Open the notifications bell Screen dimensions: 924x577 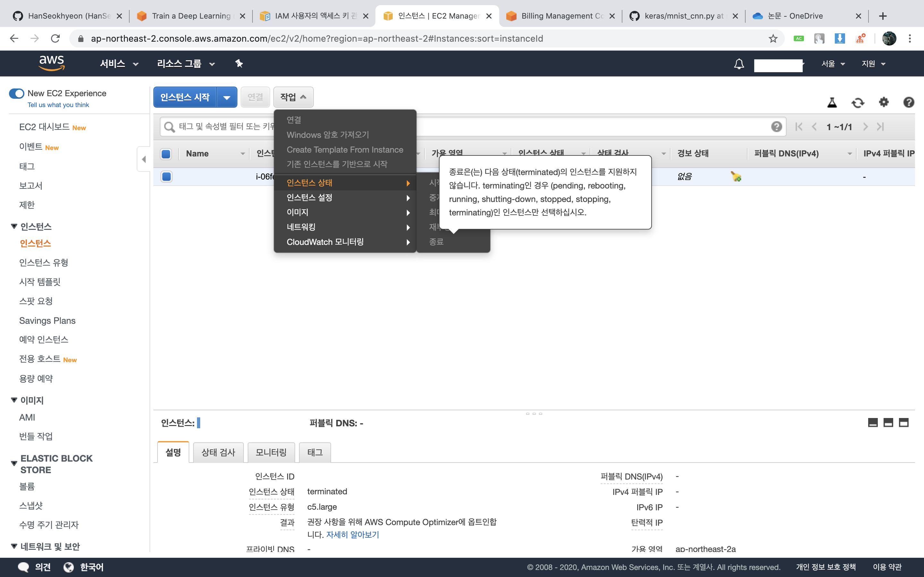click(x=739, y=64)
